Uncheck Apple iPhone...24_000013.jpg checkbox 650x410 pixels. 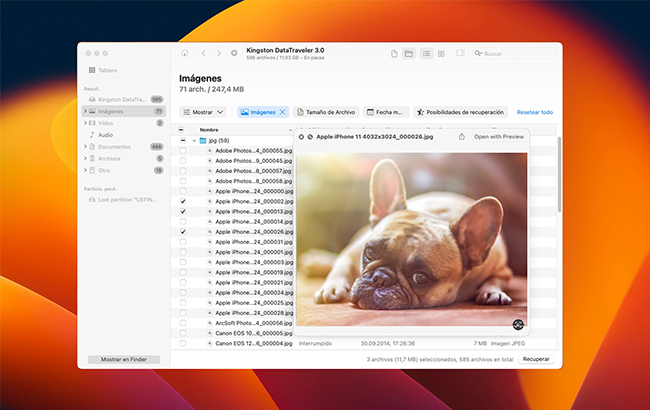pos(183,211)
